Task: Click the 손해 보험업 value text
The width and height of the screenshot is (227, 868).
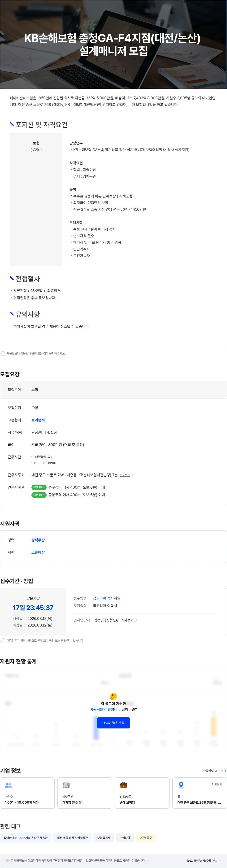Action: [127, 802]
